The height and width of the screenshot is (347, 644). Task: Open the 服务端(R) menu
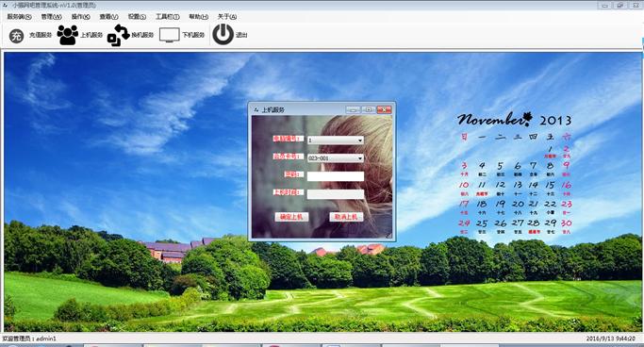point(19,17)
